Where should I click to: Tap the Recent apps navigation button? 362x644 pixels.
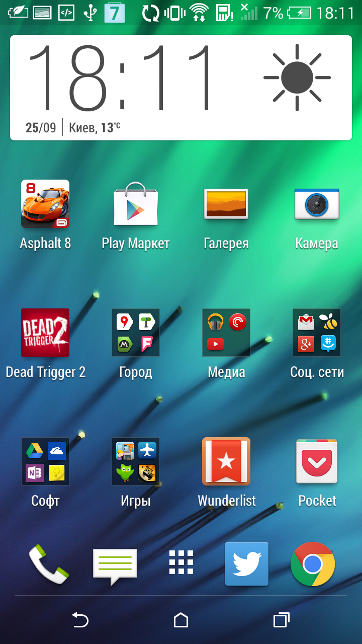click(x=282, y=620)
